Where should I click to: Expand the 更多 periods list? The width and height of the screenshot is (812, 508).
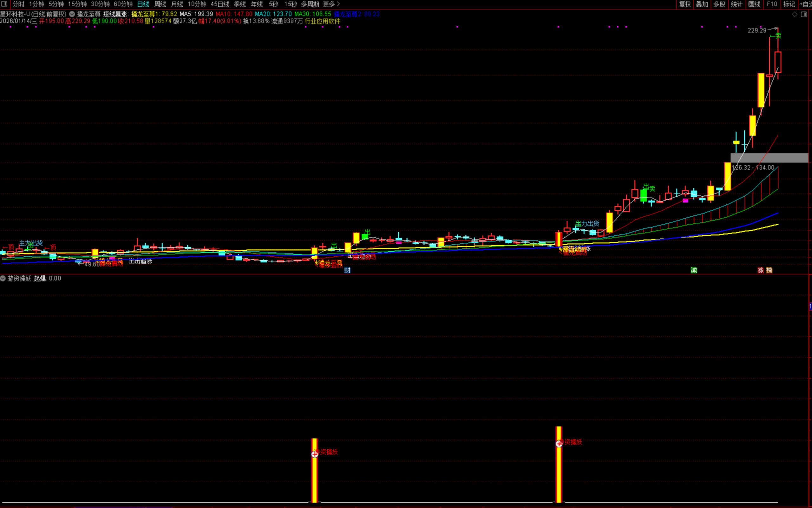click(x=331, y=4)
